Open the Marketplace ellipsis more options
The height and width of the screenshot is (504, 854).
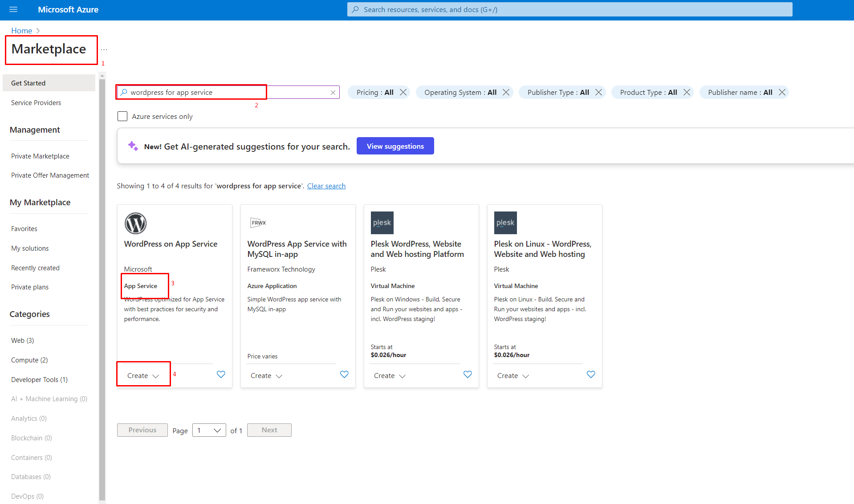click(x=104, y=49)
